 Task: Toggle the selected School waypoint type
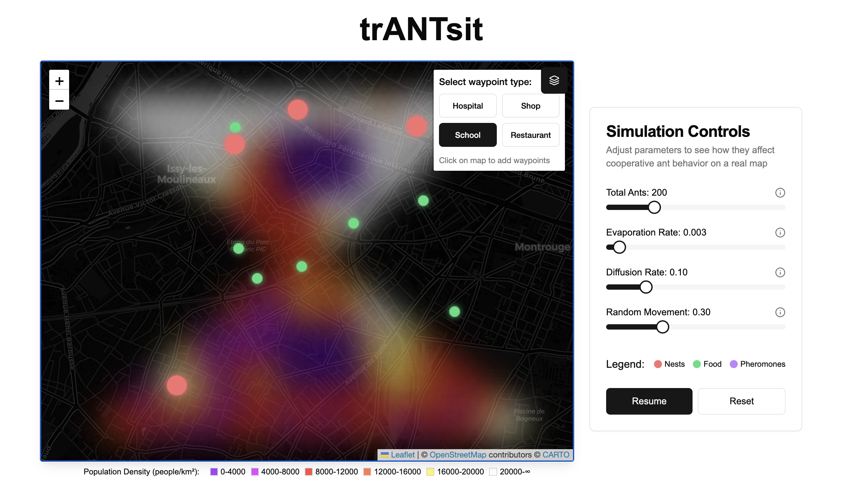467,135
